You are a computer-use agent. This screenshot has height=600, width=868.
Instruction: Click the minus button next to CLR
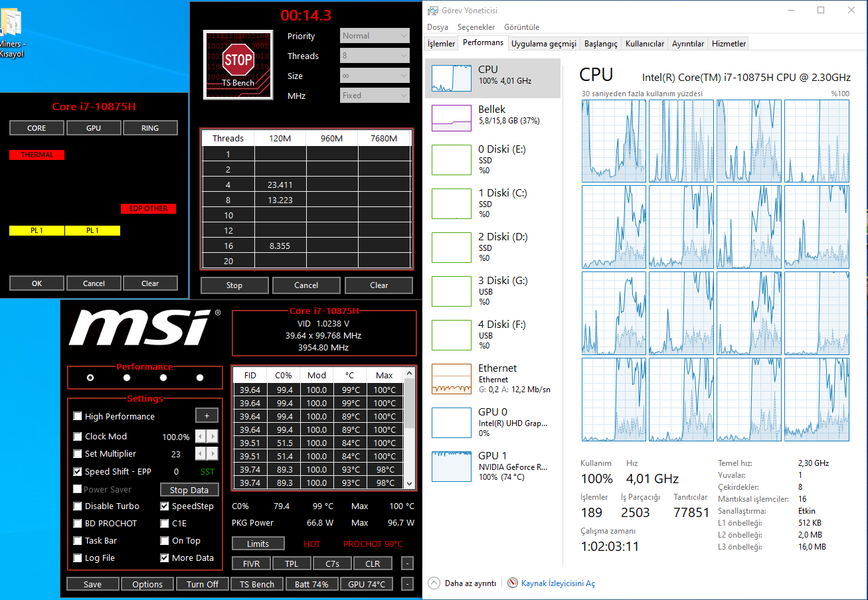tap(407, 563)
